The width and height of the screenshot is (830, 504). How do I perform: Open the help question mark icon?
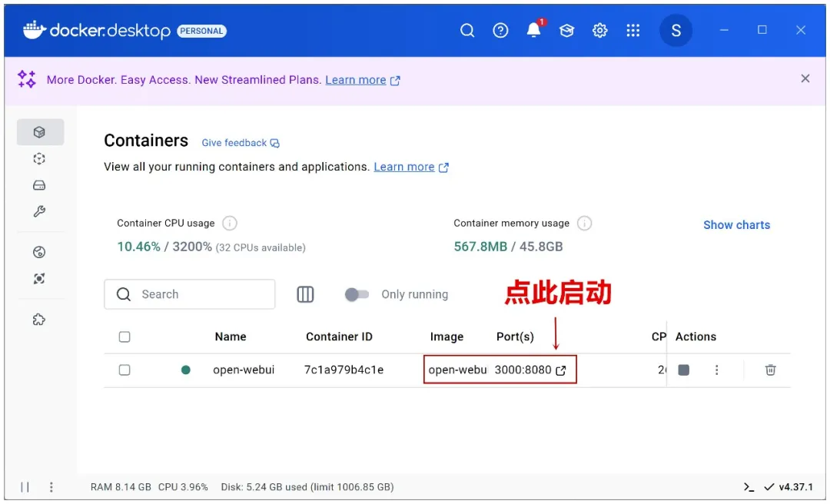tap(500, 31)
